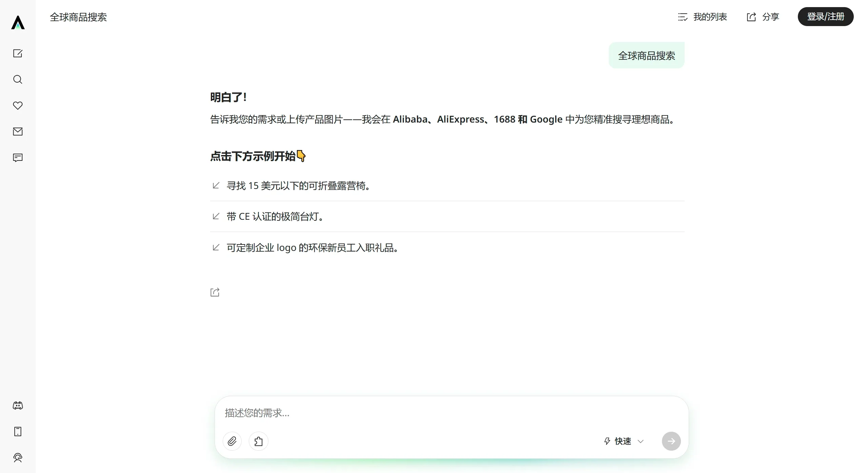Click the search icon in the sidebar
Viewport: 868px width, 473px height.
18,80
